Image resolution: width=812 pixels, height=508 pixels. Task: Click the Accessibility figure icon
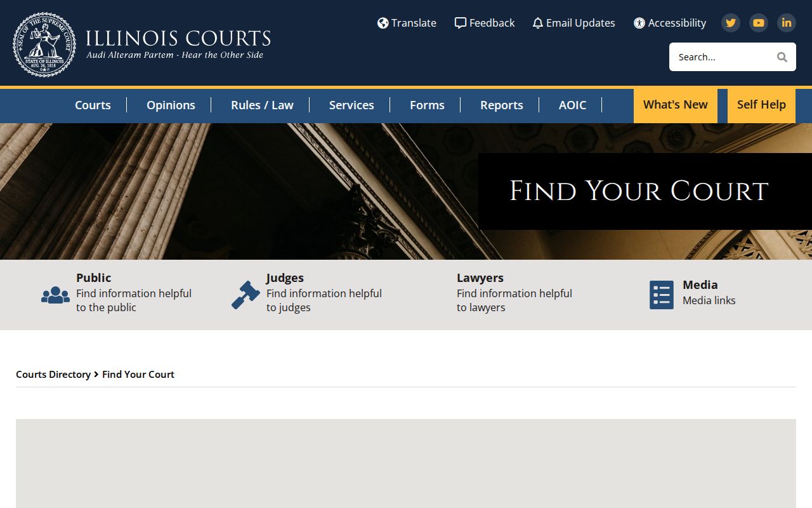pos(639,23)
